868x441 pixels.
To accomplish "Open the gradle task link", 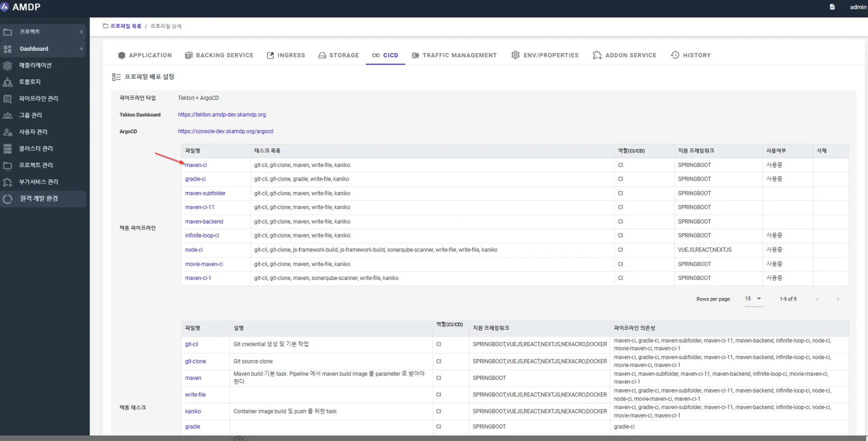I will click(x=193, y=427).
